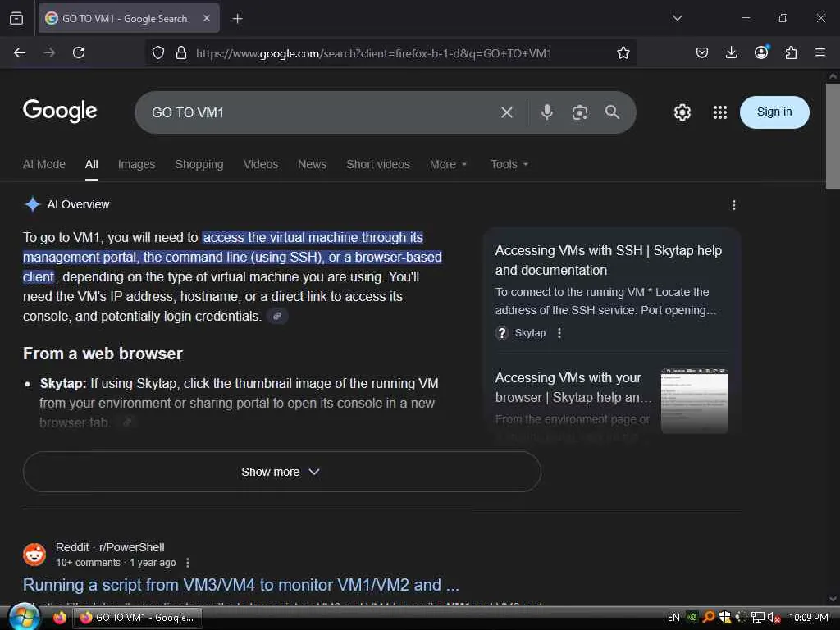Open Firefox recent browsing view icon

pyautogui.click(x=16, y=18)
